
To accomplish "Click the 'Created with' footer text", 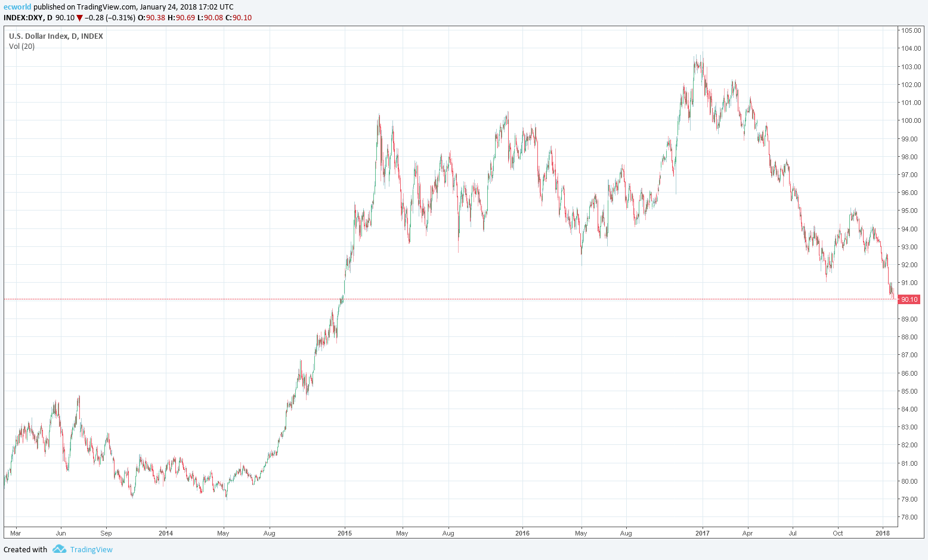I will point(26,550).
